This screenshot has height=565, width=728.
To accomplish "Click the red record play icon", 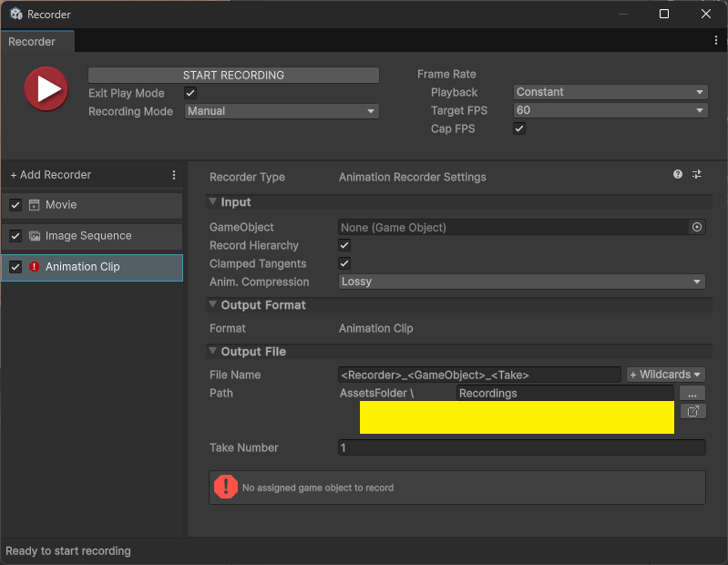I will coord(46,89).
